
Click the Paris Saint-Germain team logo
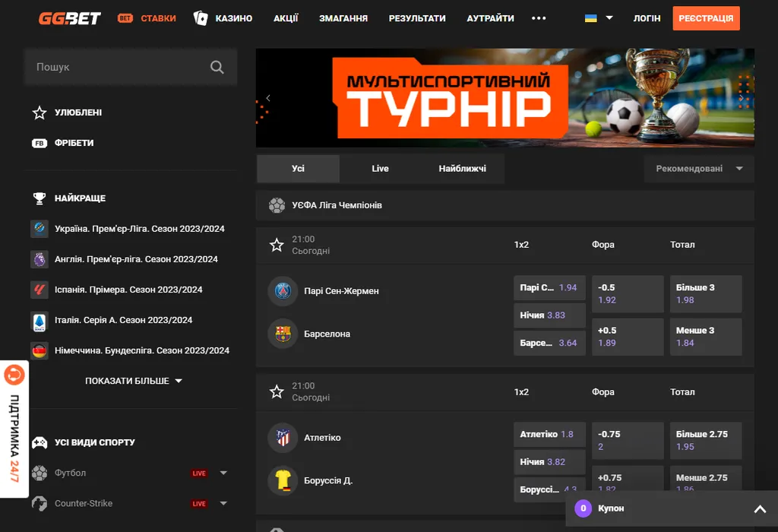(x=283, y=291)
